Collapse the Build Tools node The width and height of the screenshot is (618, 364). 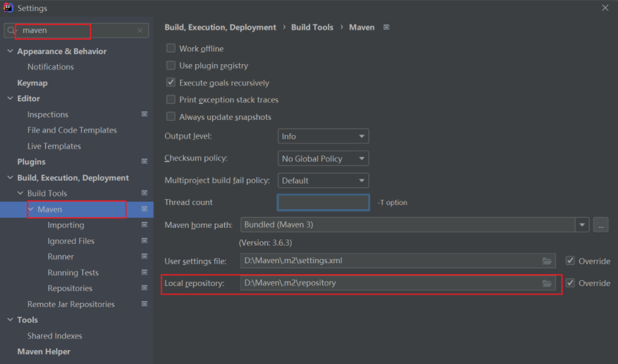click(x=20, y=193)
